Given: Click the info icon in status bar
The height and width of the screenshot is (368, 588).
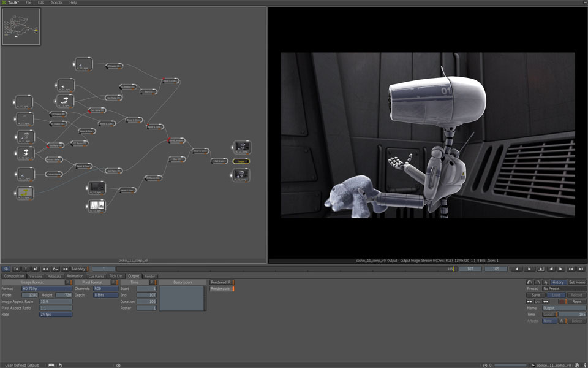Looking at the screenshot, I should [118, 365].
